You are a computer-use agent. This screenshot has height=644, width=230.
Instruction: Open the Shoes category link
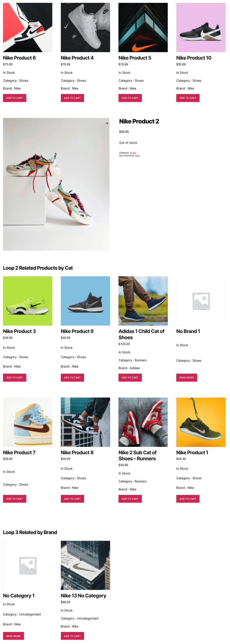(133, 153)
